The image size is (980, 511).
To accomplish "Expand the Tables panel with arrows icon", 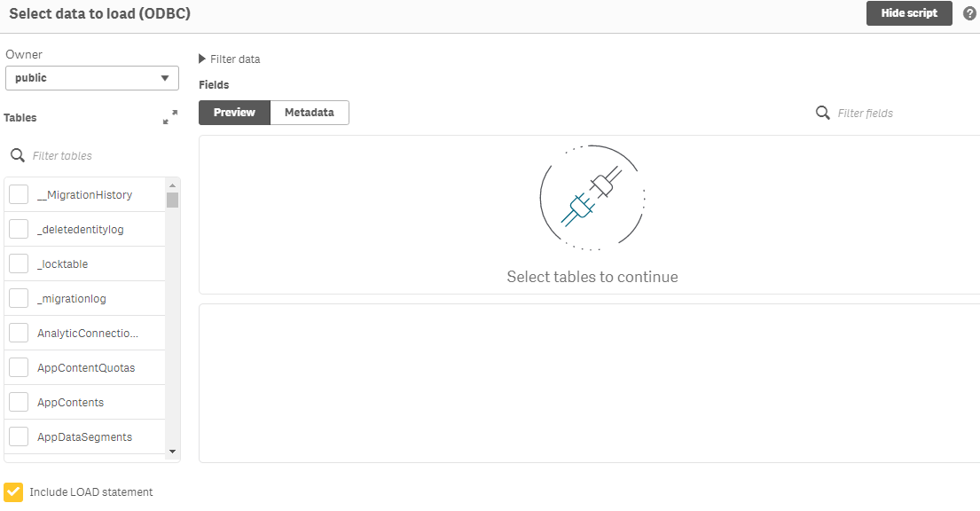I will click(x=170, y=117).
